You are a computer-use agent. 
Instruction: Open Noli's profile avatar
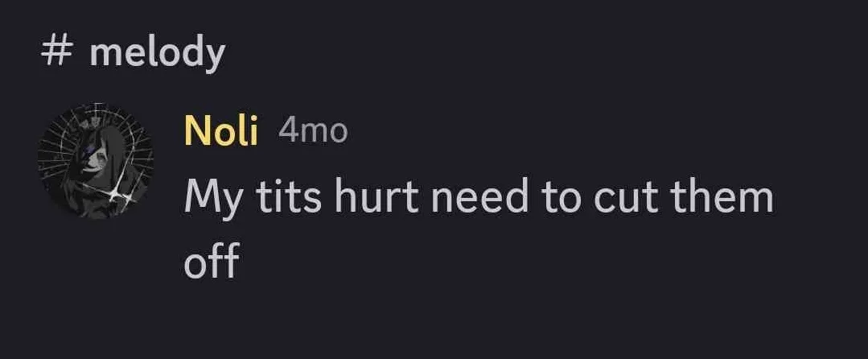click(x=95, y=161)
